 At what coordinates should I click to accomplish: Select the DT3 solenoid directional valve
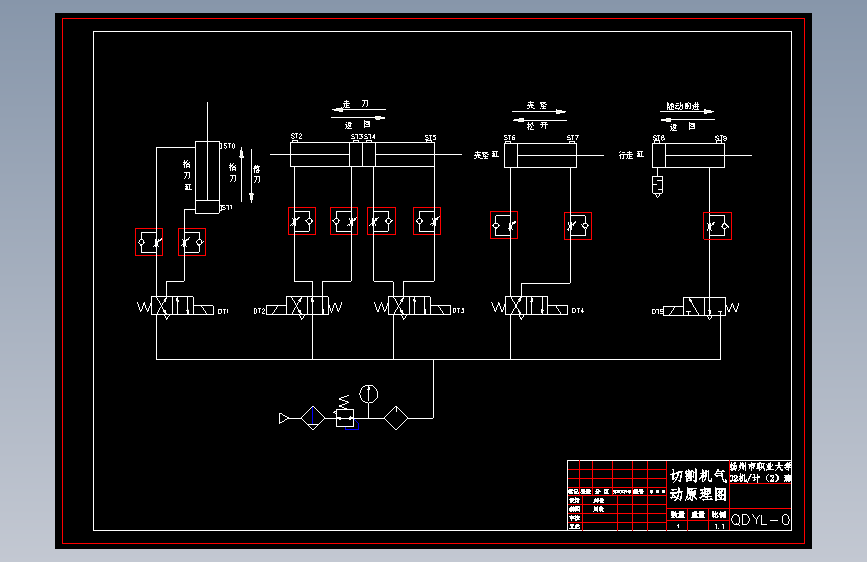click(412, 307)
